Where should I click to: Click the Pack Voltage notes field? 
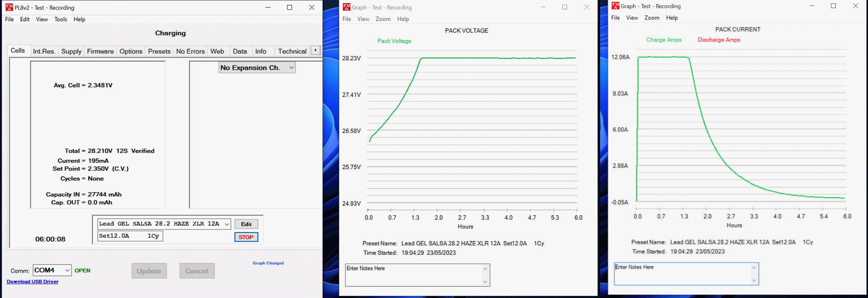pos(413,274)
